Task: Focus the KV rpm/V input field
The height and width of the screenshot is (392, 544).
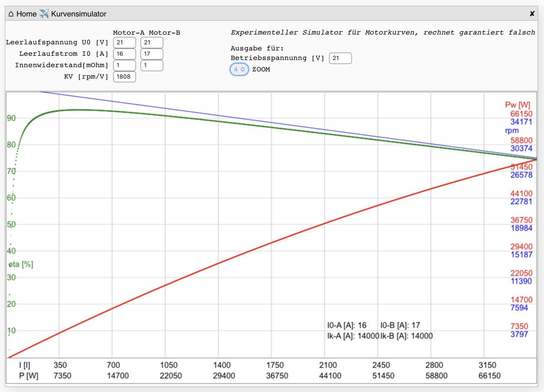Action: (x=124, y=77)
